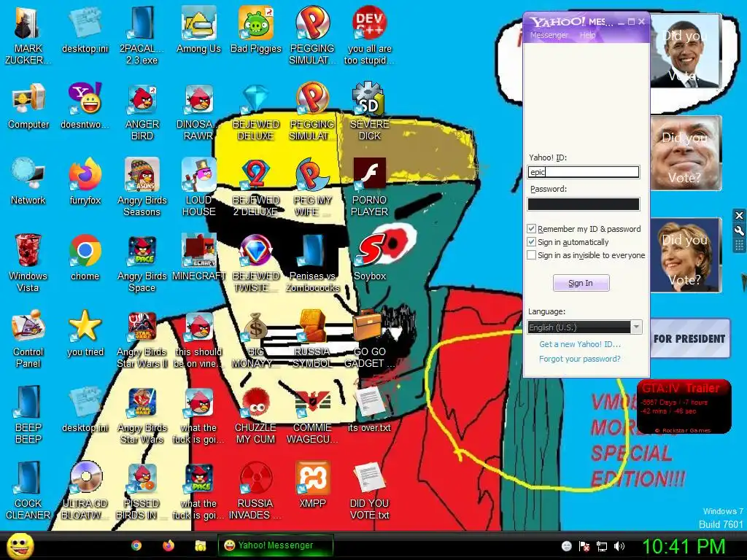The image size is (747, 560).
Task: Toggle Remember my ID & password checkbox
Action: point(532,228)
